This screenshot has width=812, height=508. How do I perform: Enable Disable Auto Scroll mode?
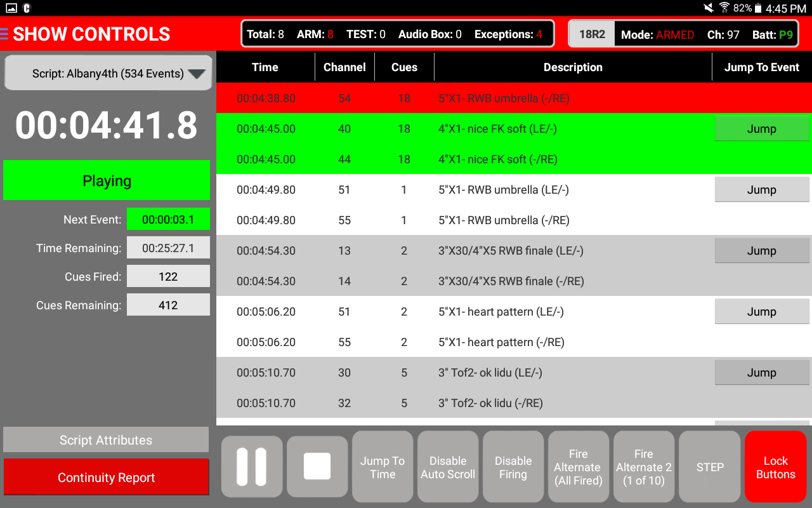pyautogui.click(x=448, y=466)
